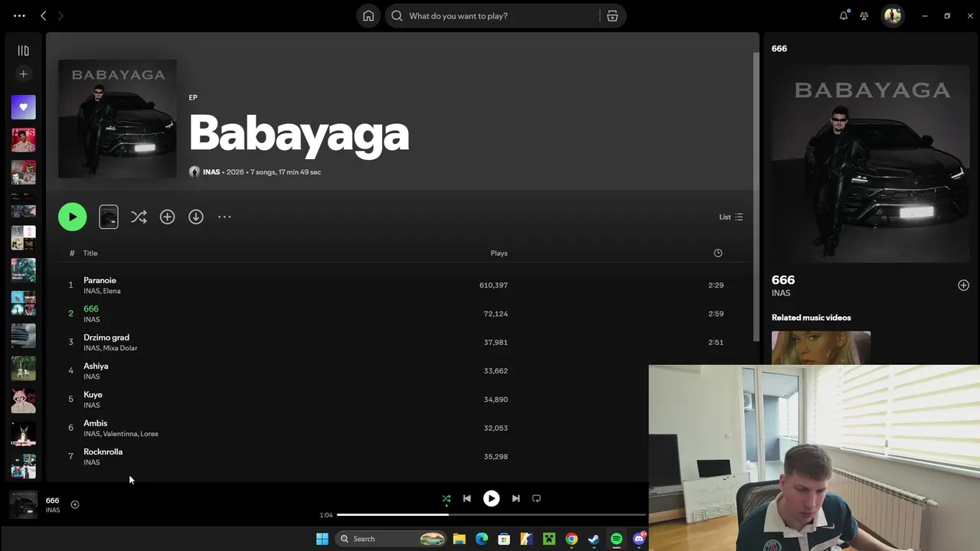
Task: Click the Title column header
Action: coord(90,253)
